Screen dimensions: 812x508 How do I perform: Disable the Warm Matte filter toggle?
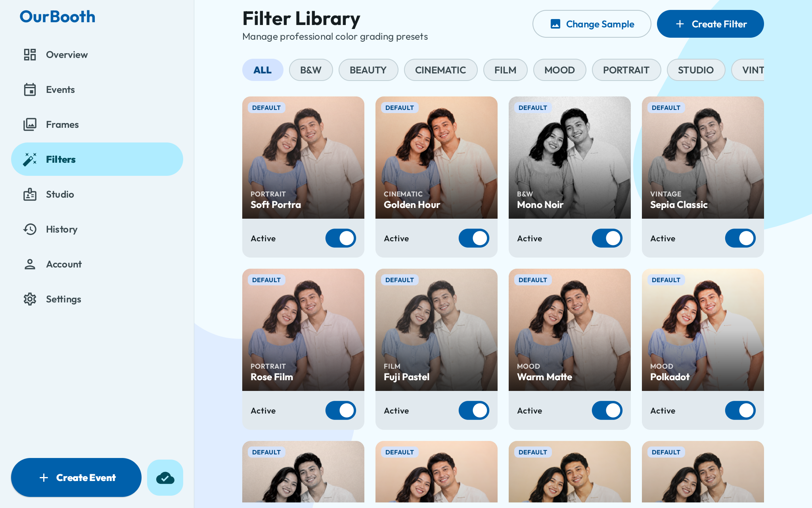(x=607, y=410)
